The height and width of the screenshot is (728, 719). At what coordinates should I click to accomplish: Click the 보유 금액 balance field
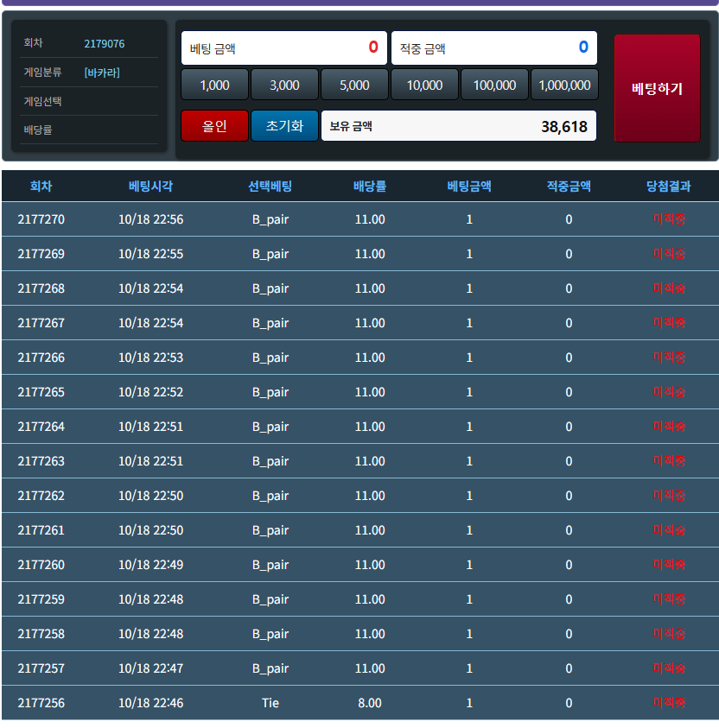coord(459,126)
